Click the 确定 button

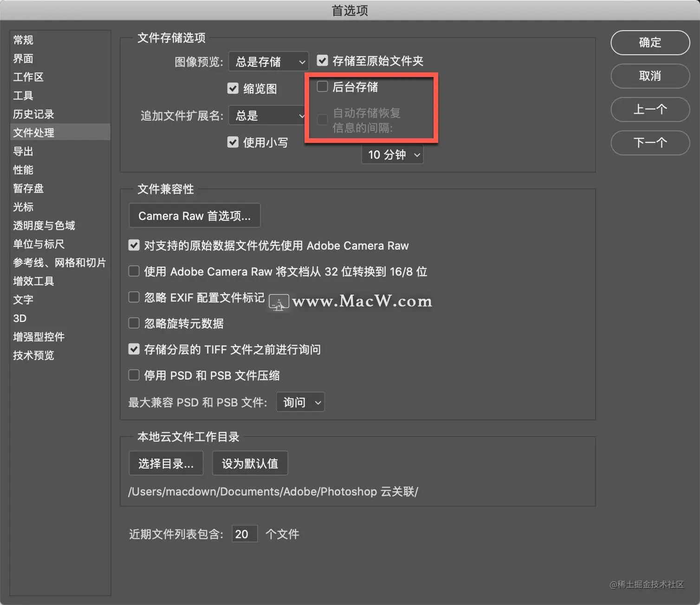click(x=650, y=43)
